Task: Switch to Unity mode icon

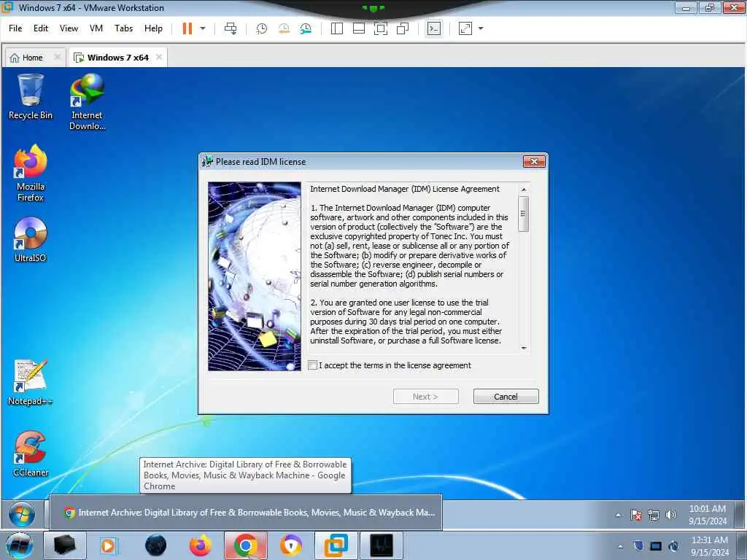Action: (403, 28)
